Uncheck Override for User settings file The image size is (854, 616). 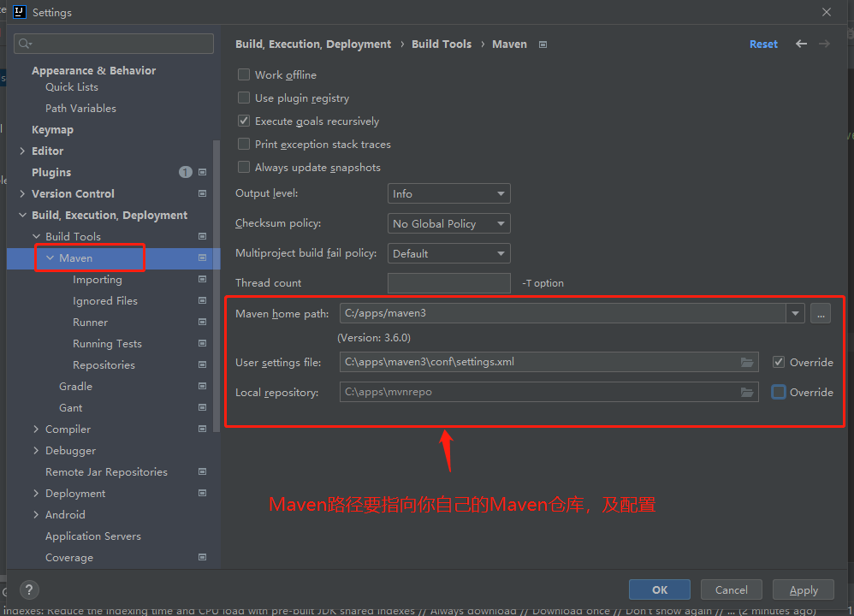pyautogui.click(x=779, y=362)
